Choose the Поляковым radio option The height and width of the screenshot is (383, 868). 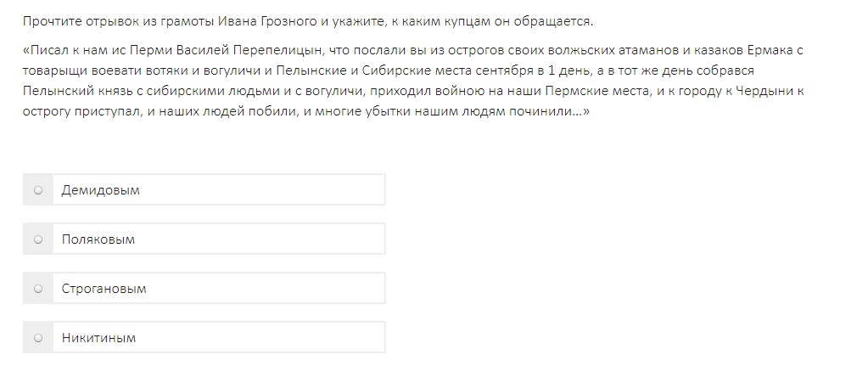(x=38, y=239)
